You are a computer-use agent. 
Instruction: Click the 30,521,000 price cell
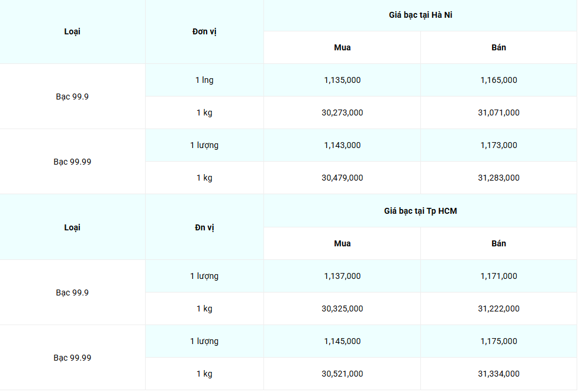[342, 374]
